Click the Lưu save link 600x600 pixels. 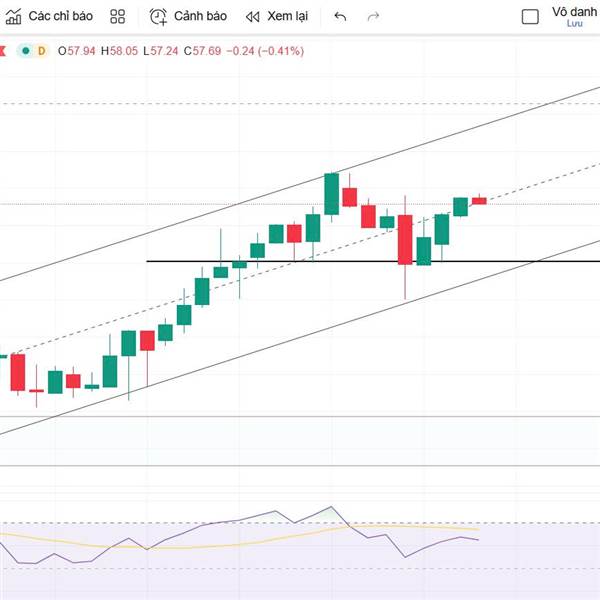(x=574, y=24)
